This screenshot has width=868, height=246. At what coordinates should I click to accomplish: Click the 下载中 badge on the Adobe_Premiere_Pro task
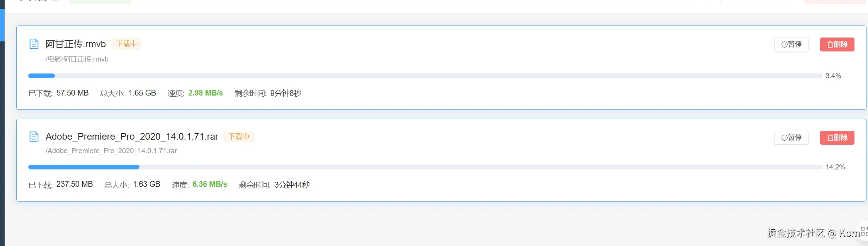click(x=239, y=137)
